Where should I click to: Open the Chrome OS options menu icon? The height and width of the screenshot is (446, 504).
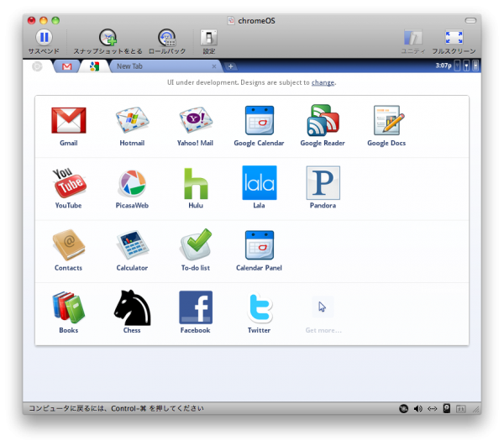[x=475, y=66]
